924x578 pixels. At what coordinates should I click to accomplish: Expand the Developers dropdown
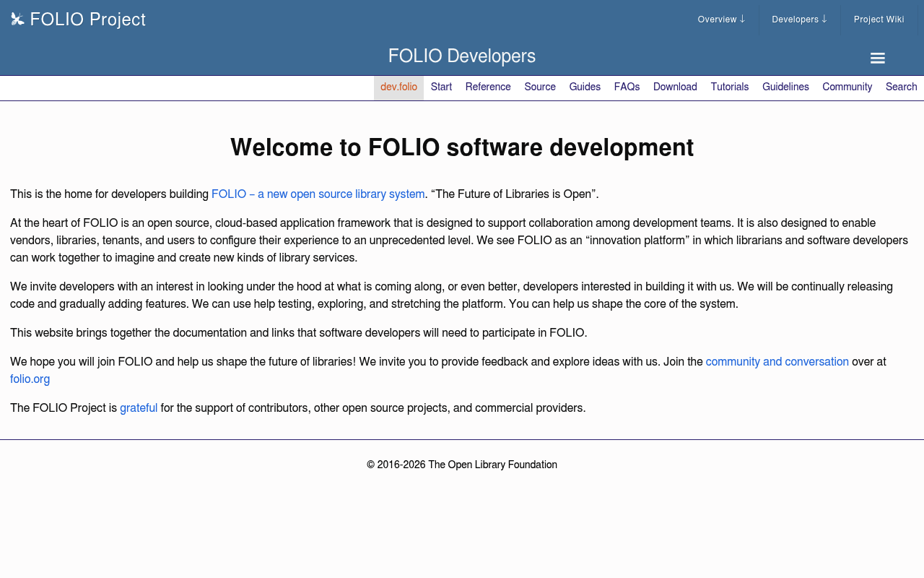click(x=800, y=20)
